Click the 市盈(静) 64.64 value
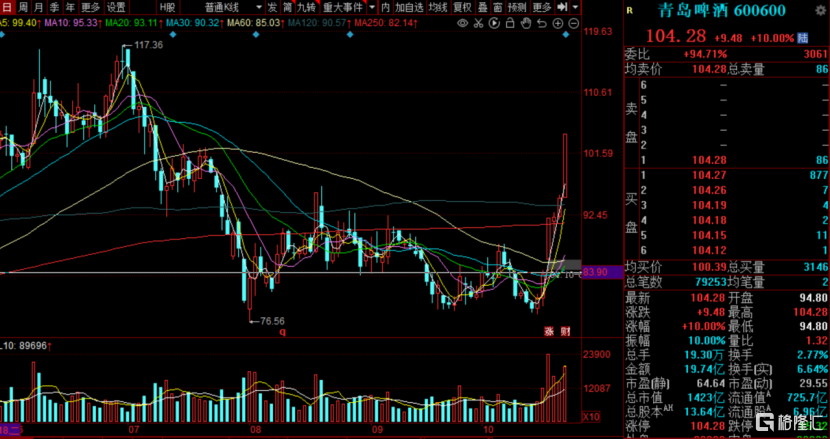The image size is (830, 439). coord(710,383)
